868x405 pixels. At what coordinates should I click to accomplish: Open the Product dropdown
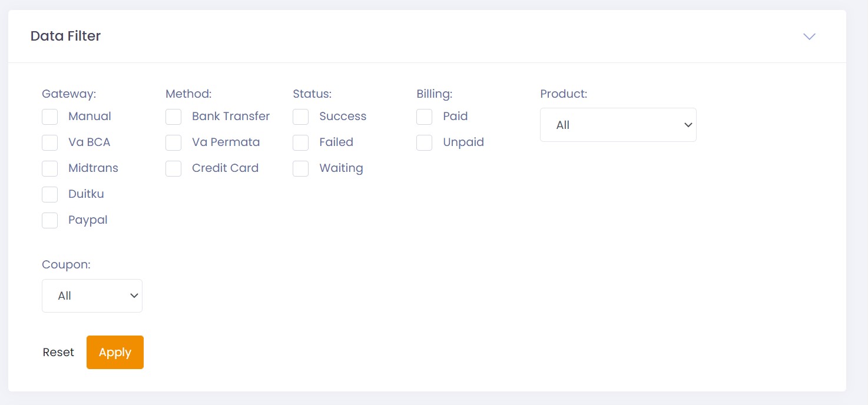coord(618,125)
